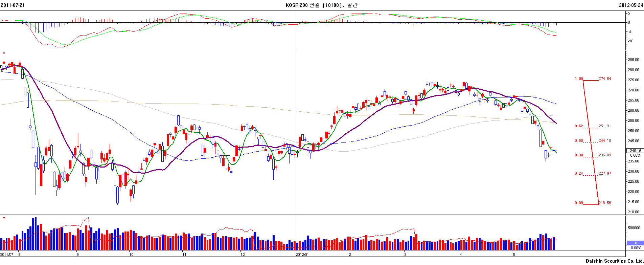The width and height of the screenshot is (644, 265).
Task: Click the 285.00 price axis label
Action: click(x=634, y=60)
